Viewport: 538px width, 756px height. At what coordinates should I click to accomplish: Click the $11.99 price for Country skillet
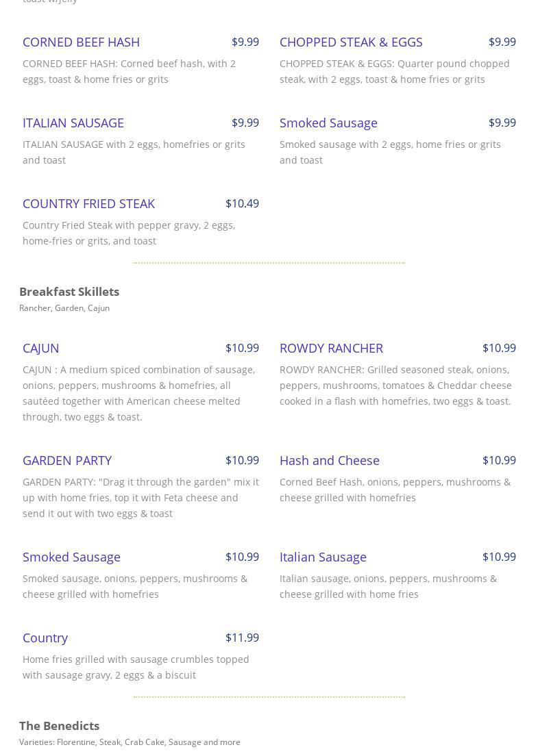(242, 638)
